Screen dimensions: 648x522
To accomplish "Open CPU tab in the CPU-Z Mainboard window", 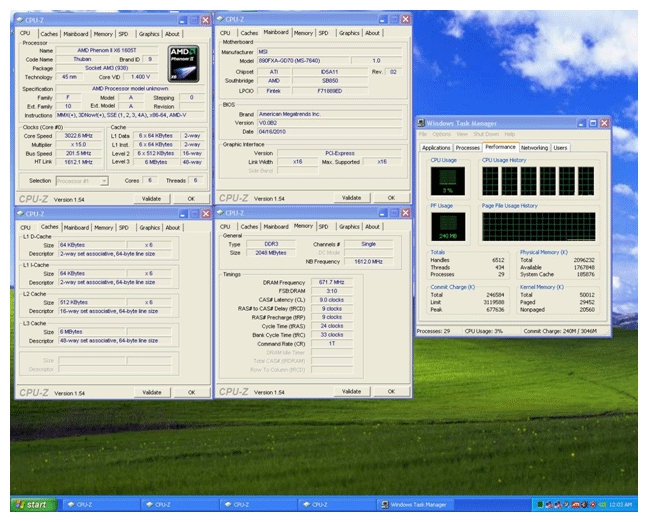I will pos(225,33).
